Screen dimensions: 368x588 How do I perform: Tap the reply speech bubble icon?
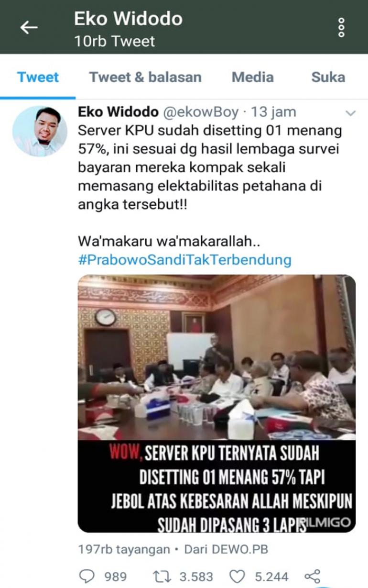tap(88, 576)
